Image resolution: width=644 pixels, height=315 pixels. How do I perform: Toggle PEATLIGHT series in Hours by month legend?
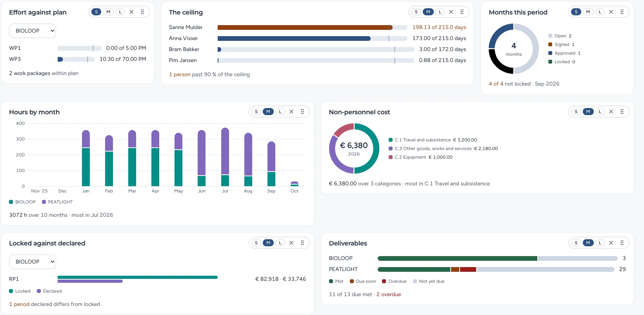click(57, 202)
